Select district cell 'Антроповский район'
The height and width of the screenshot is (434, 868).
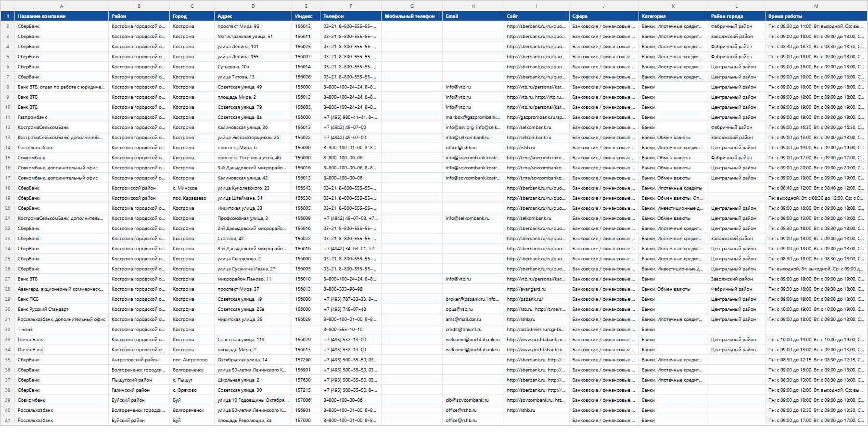(x=139, y=360)
